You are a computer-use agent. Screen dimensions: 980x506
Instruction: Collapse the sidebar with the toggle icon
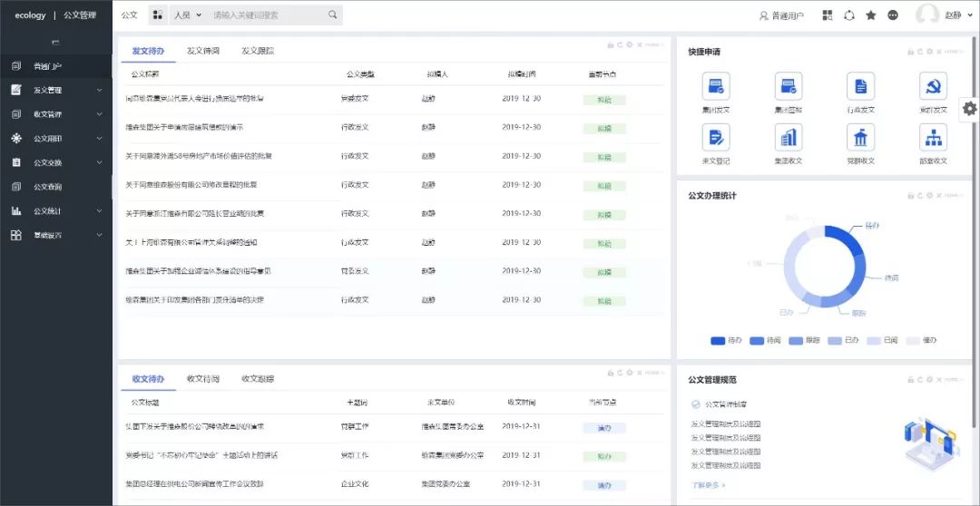(55, 43)
